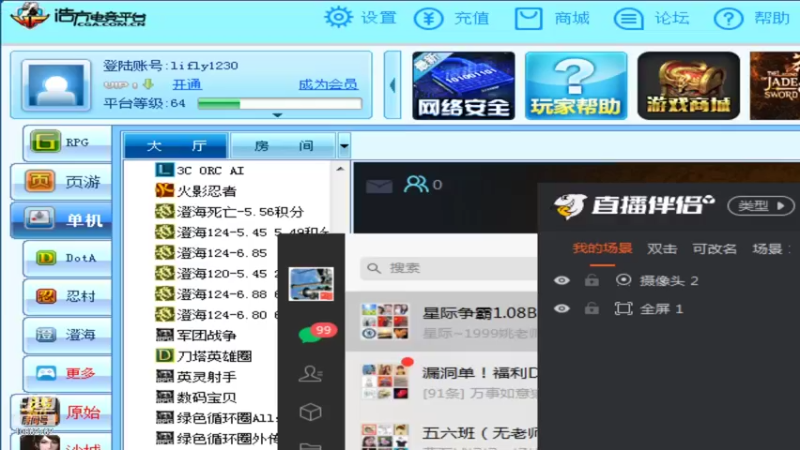Switch to the 大厅 tab
The image size is (800, 450).
pyautogui.click(x=176, y=146)
